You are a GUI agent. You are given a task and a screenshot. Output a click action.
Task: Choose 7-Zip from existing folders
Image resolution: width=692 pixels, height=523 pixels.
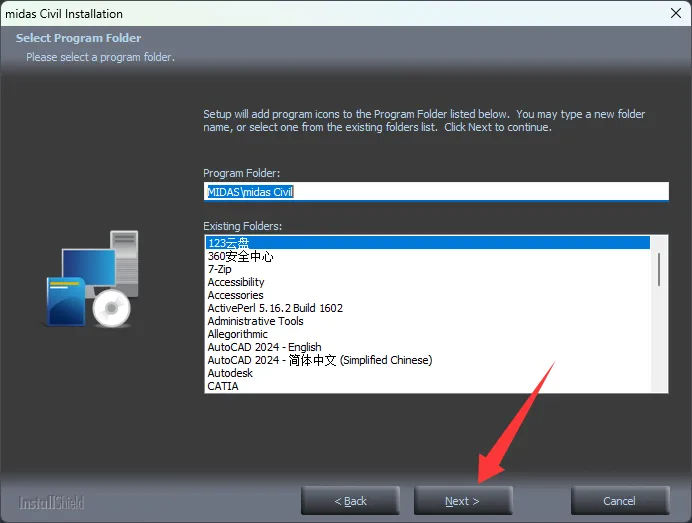pyautogui.click(x=427, y=269)
